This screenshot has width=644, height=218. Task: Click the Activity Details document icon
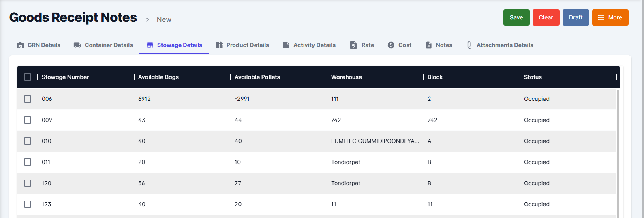[286, 45]
